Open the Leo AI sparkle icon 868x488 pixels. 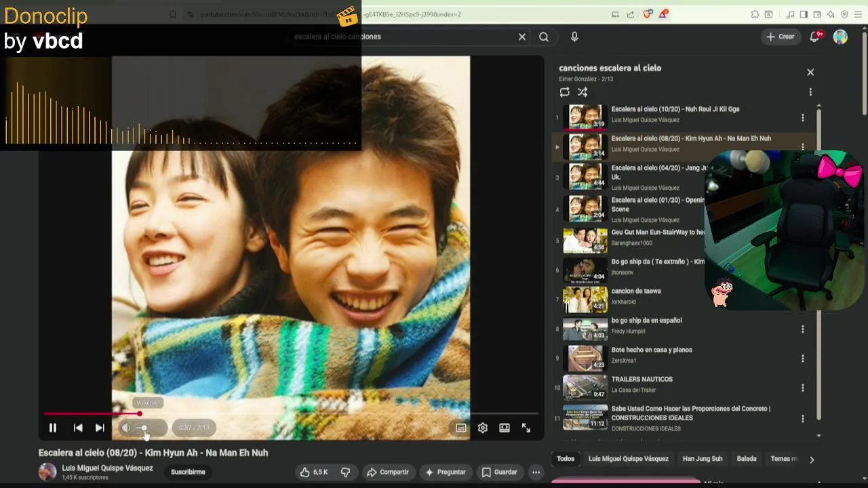[x=831, y=14]
